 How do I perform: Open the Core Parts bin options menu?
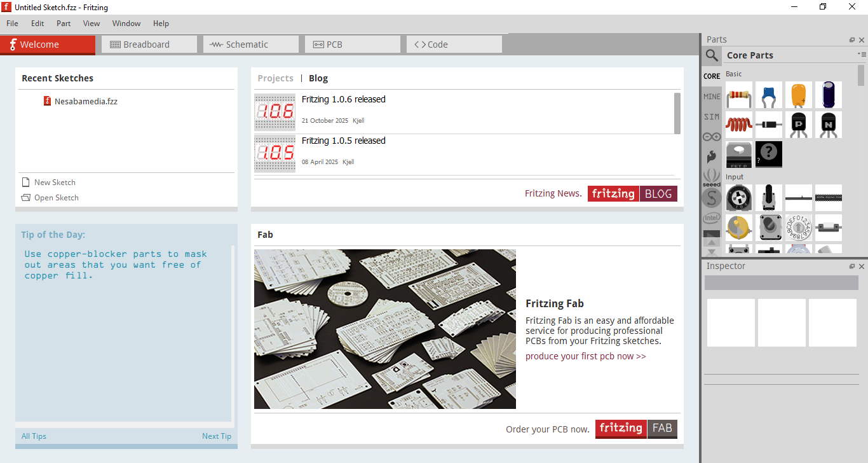tap(861, 55)
